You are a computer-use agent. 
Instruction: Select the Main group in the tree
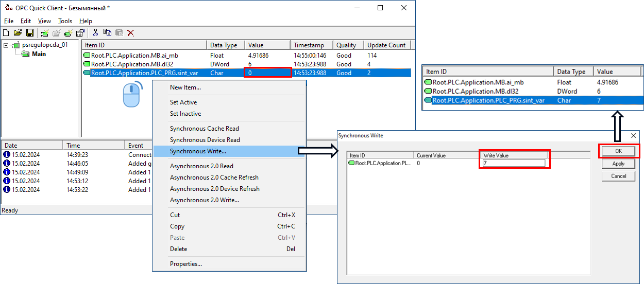pyautogui.click(x=39, y=54)
